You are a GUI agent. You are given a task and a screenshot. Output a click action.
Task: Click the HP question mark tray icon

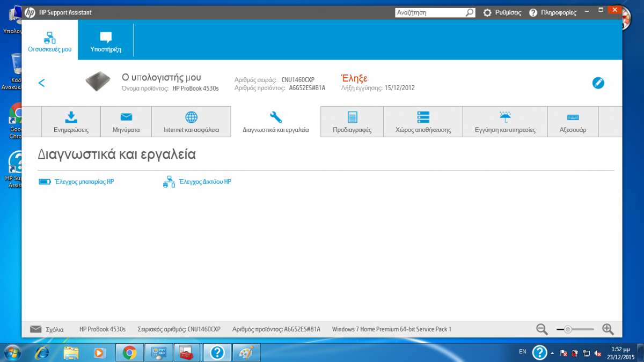pyautogui.click(x=539, y=352)
